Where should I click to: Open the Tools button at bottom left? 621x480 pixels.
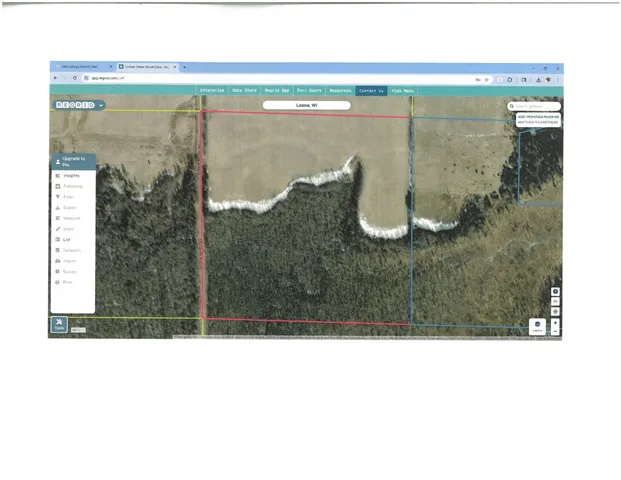coord(59,324)
